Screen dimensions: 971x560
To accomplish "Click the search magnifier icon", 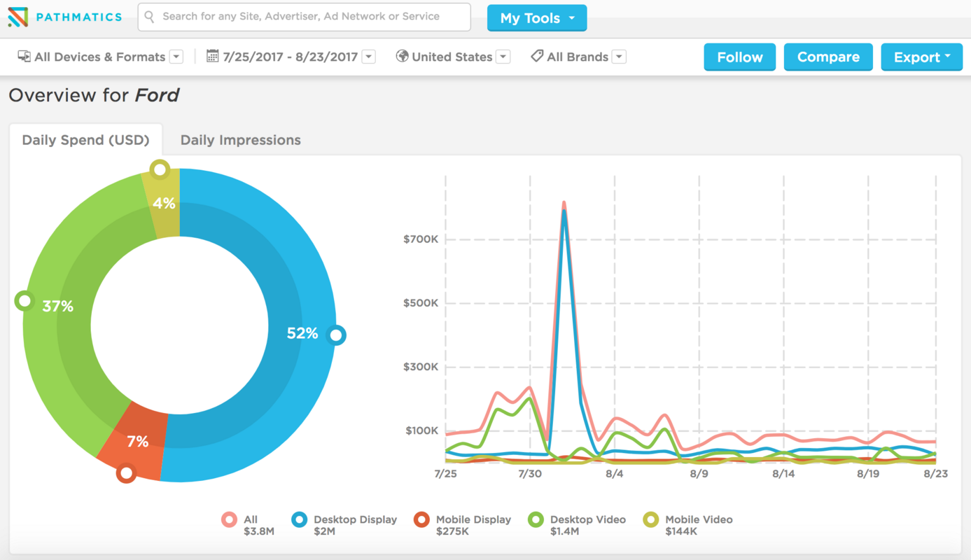I will coord(149,16).
